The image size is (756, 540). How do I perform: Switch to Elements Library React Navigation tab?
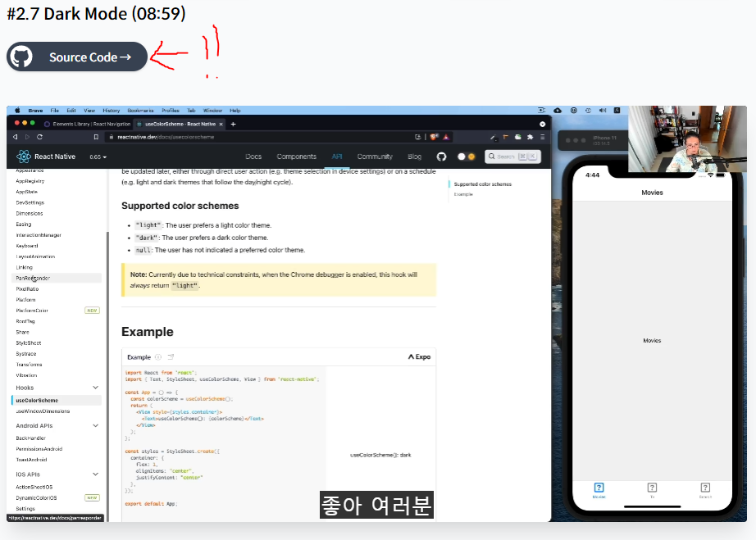[x=87, y=125]
